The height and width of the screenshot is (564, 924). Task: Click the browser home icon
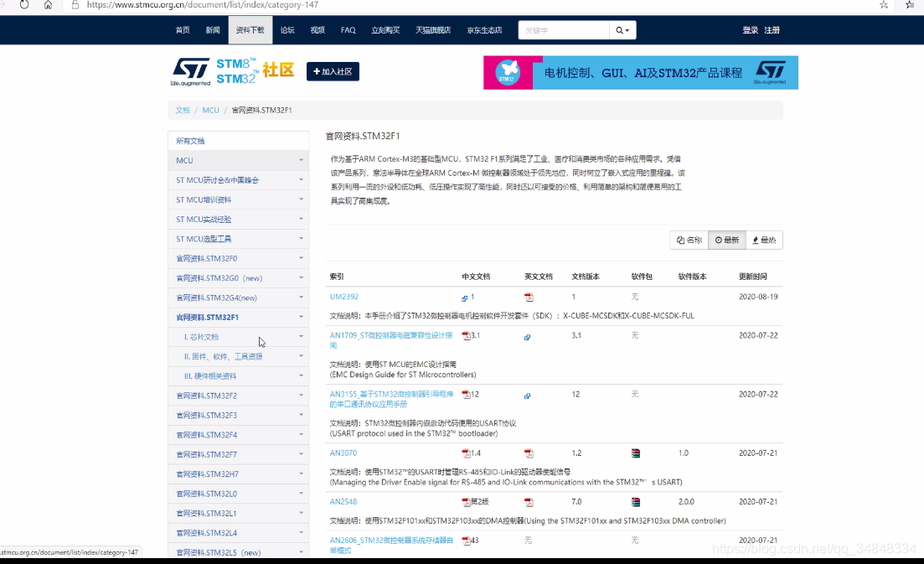pyautogui.click(x=49, y=5)
